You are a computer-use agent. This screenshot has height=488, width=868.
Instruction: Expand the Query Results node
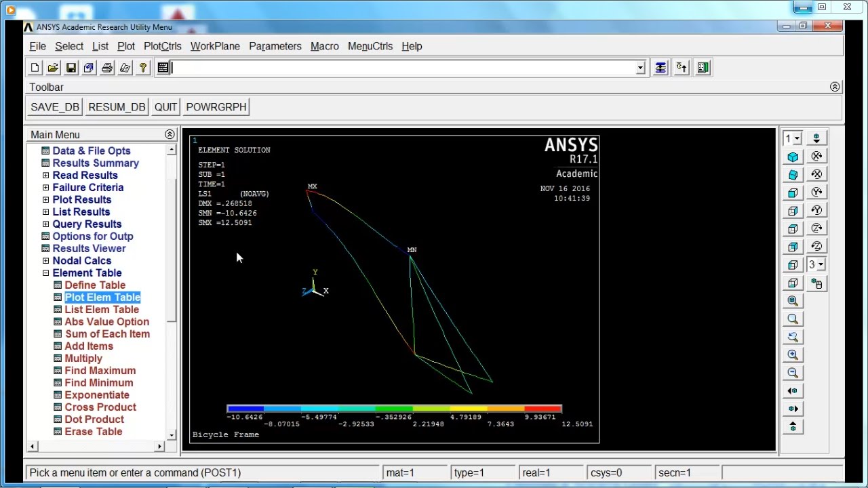(x=45, y=224)
